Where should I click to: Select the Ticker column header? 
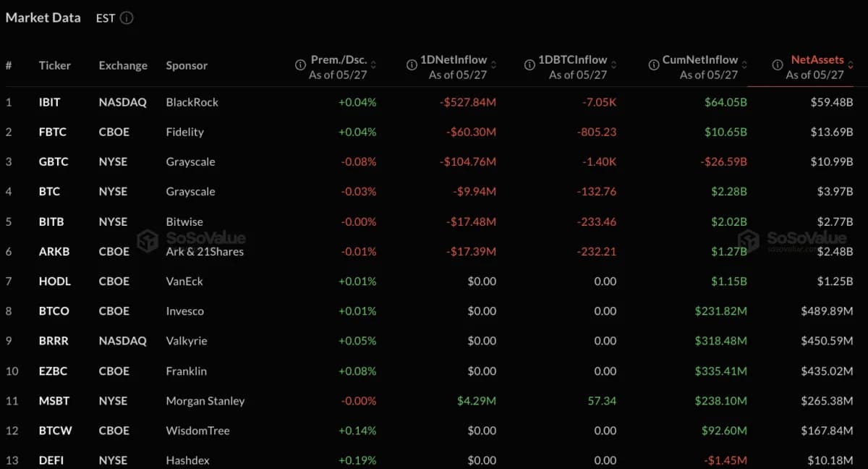(x=55, y=65)
